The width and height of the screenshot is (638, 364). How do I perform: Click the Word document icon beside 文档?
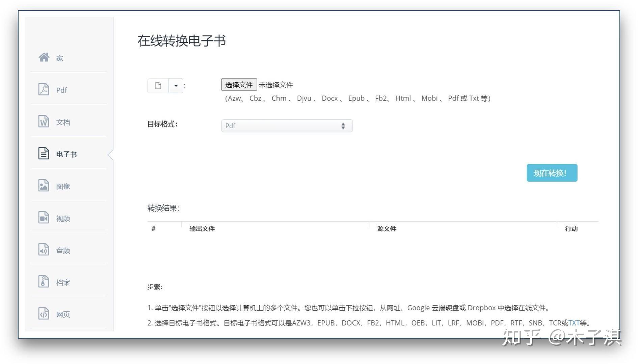click(x=44, y=121)
